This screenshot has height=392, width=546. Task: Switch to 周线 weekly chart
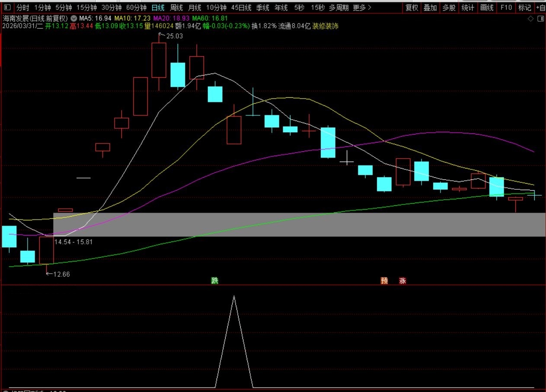pyautogui.click(x=176, y=7)
